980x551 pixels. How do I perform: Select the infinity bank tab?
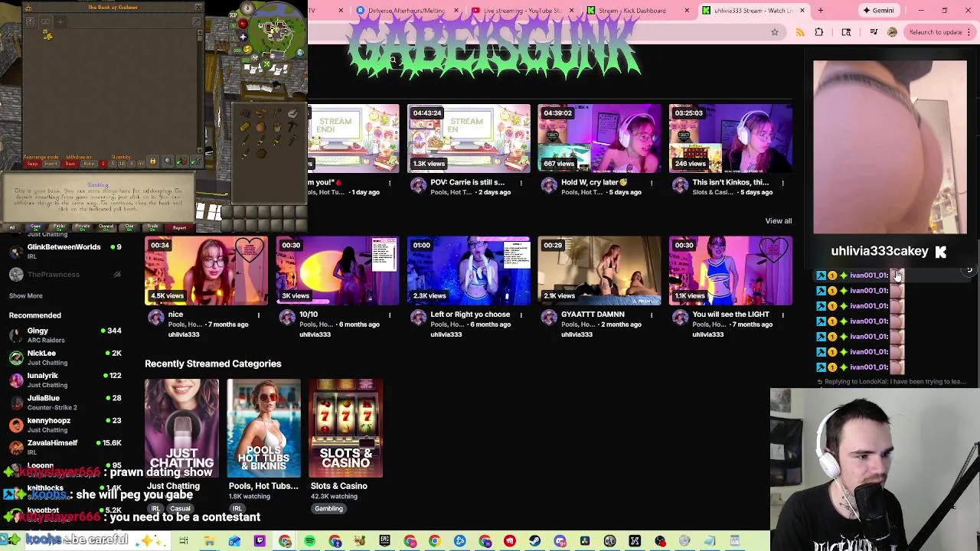coord(45,21)
